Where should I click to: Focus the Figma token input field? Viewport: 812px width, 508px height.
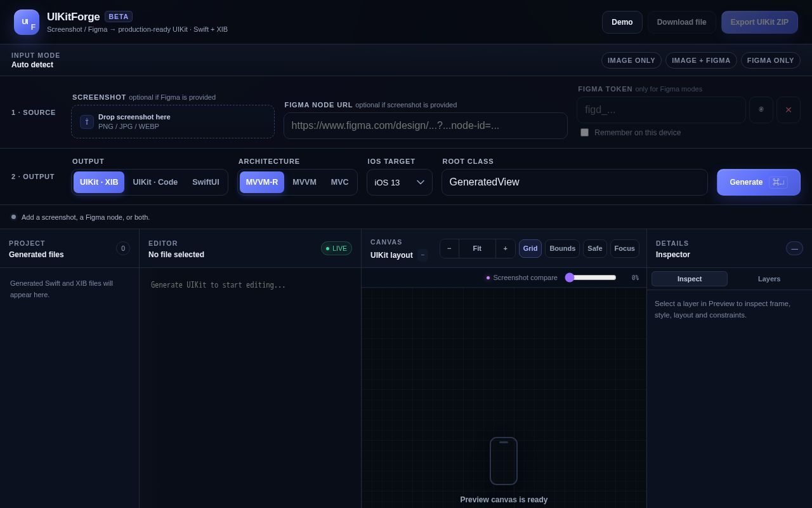pos(661,110)
